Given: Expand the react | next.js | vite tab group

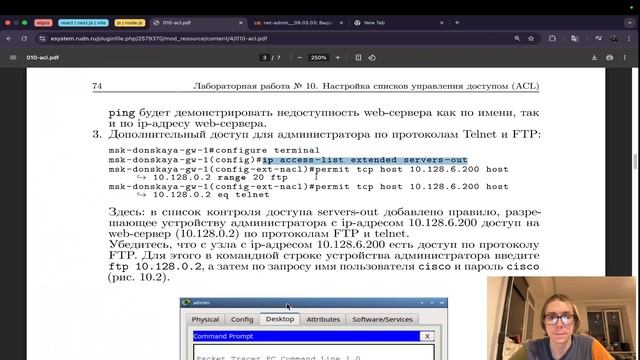Looking at the screenshot, I should click(x=83, y=23).
